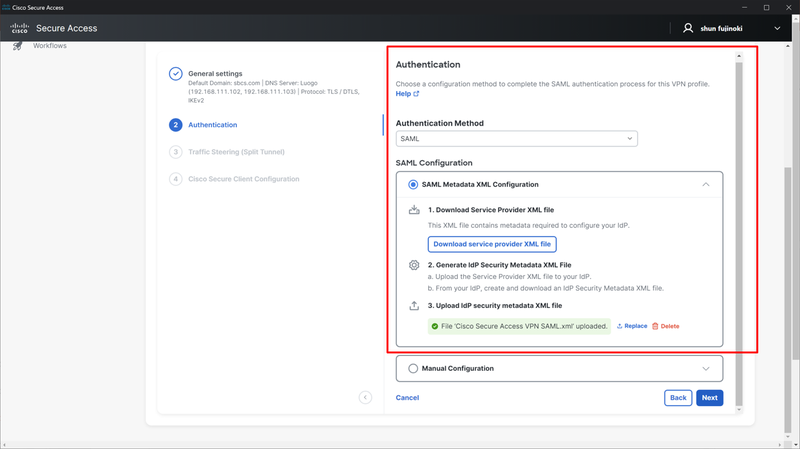
Task: Click the inner scrollbar up arrow
Action: click(x=739, y=56)
